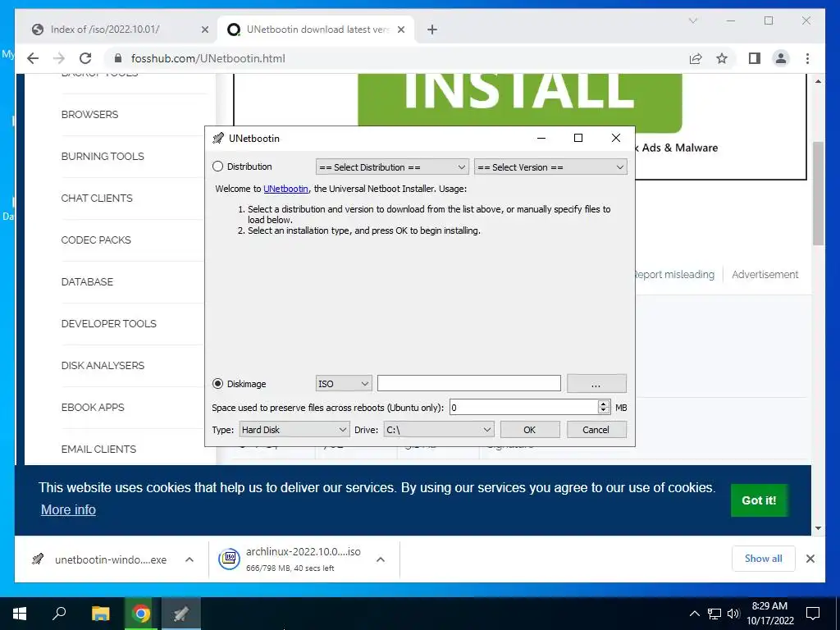Viewport: 840px width, 630px height.
Task: Close the Index of /iso tab
Action: [204, 30]
